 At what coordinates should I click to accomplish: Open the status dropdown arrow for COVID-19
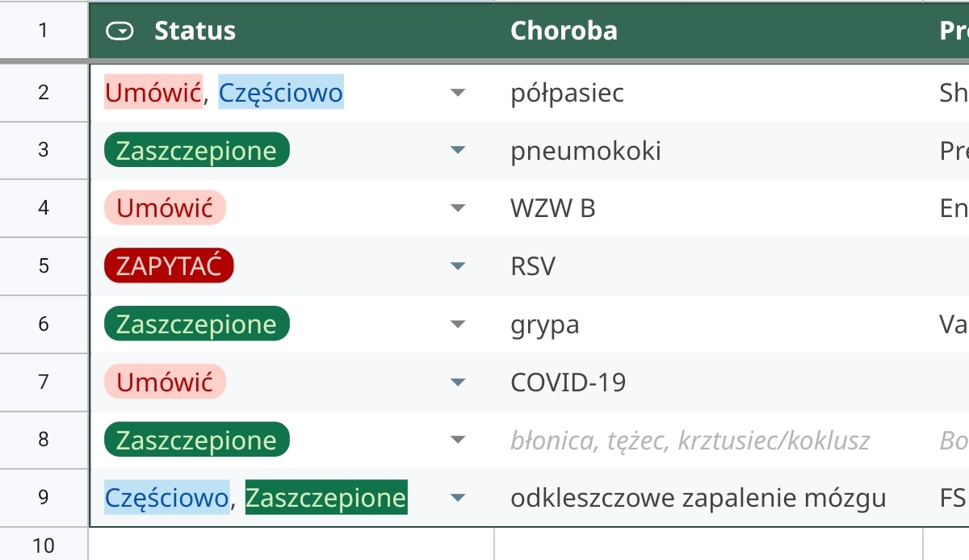[x=458, y=382]
